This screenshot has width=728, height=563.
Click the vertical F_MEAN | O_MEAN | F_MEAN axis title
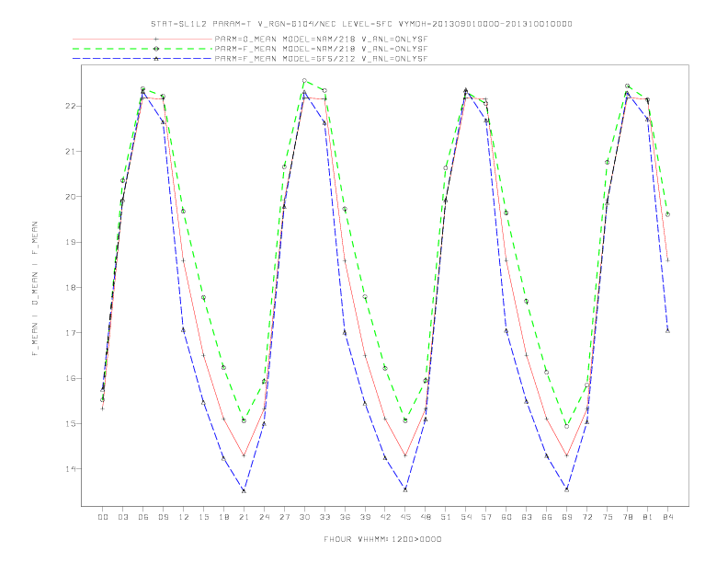[x=35, y=289]
